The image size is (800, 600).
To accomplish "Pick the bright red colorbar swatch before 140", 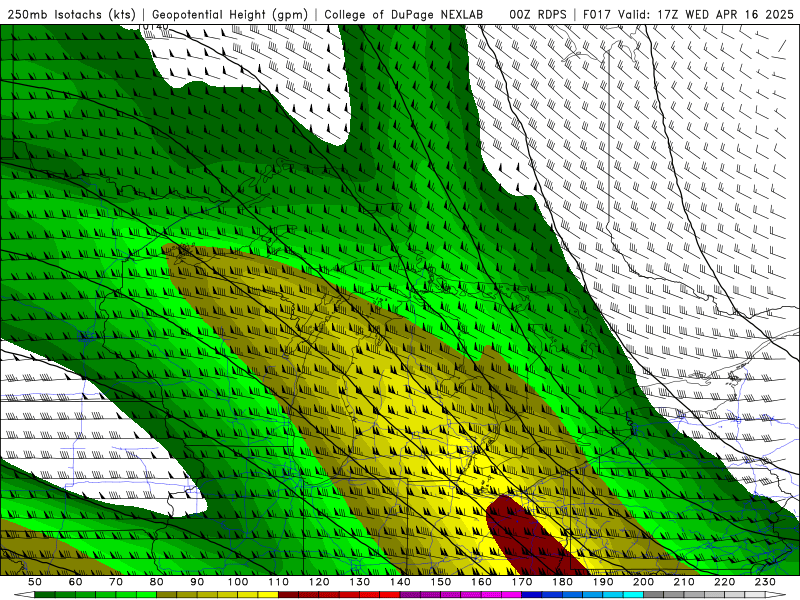I will pyautogui.click(x=390, y=595).
